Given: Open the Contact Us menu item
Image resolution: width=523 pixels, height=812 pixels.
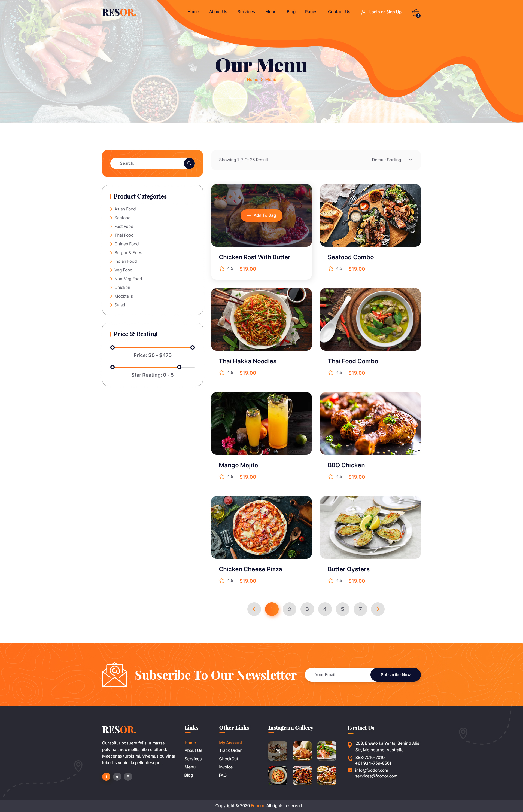Looking at the screenshot, I should pos(339,11).
